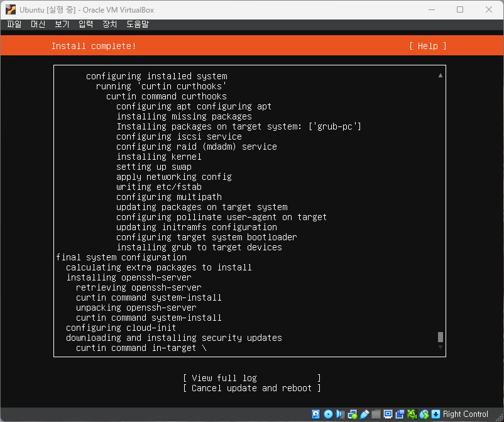
Task: Click 'downloading and installing security updates' line
Action: [x=174, y=338]
